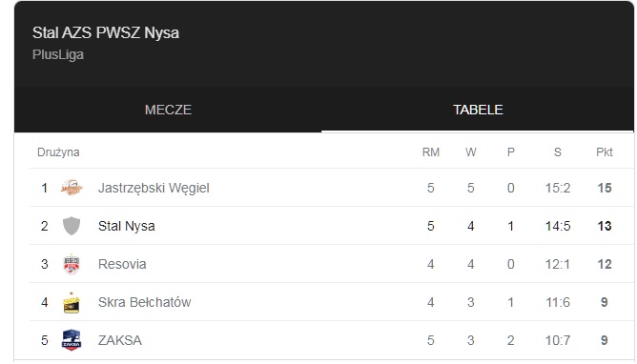This screenshot has height=364, width=637.
Task: Click the Skra Bełchatów team logo
Action: (x=72, y=302)
